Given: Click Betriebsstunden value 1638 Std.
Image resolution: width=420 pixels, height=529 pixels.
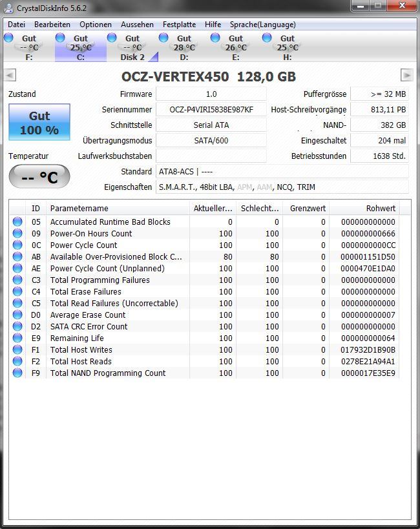Looking at the screenshot, I should click(379, 156).
